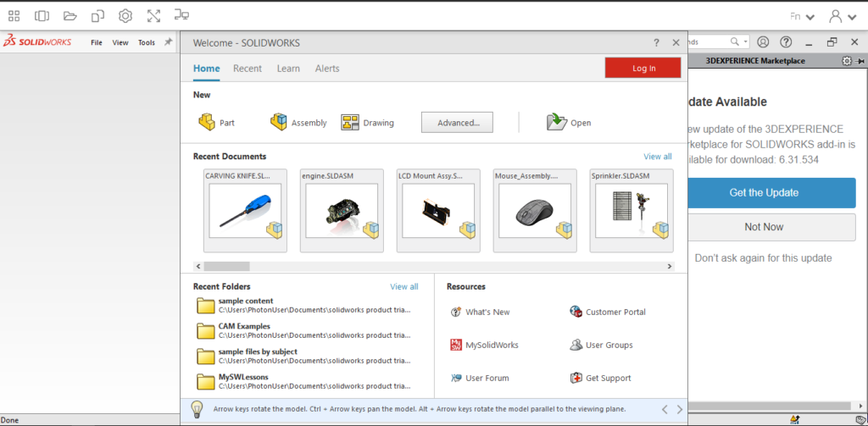Viewport: 868px width, 426px height.
Task: Create a new Assembly document
Action: [x=298, y=122]
